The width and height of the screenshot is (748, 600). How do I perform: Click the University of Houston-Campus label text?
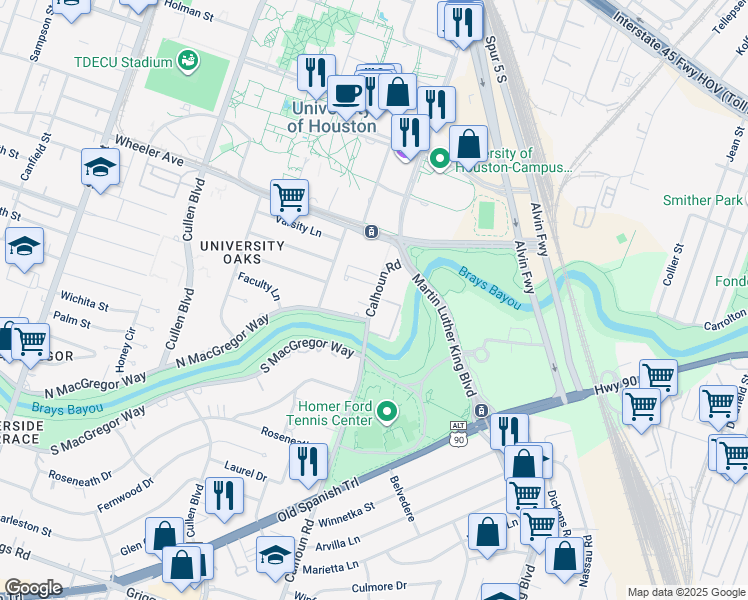click(514, 161)
